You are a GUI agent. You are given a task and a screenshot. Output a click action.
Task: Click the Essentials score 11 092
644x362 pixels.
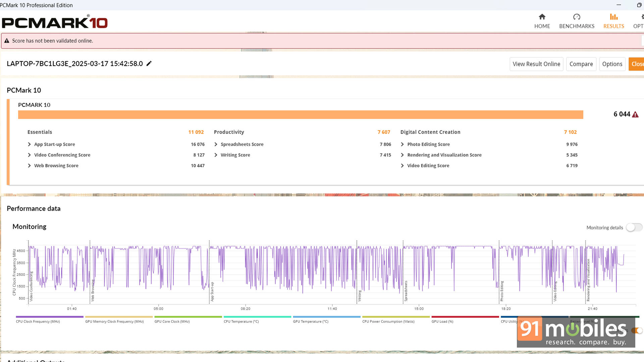tap(196, 132)
